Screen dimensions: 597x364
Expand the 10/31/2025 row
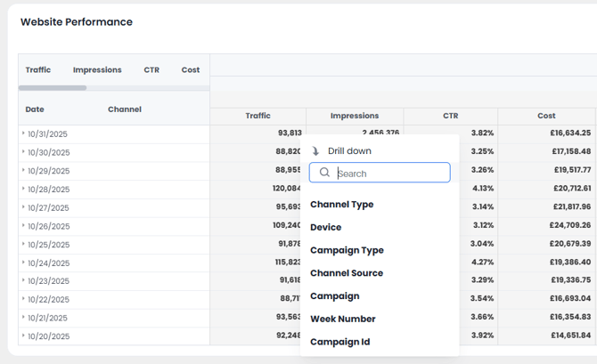click(23, 133)
